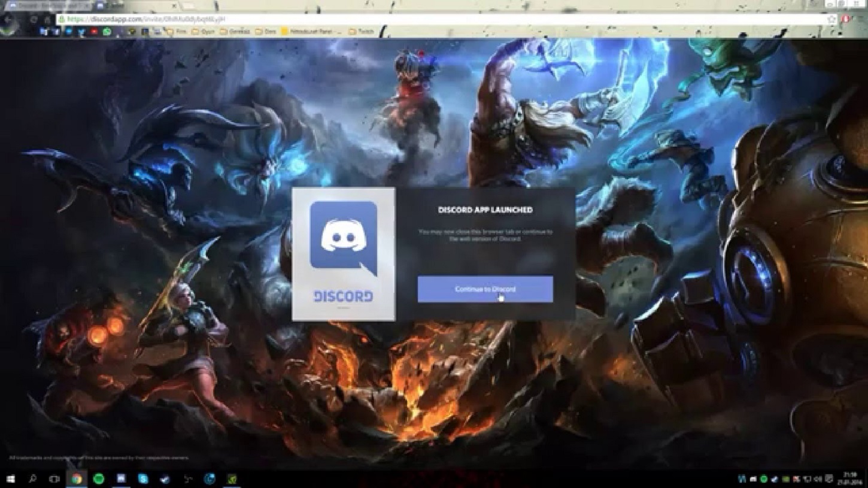Image resolution: width=868 pixels, height=488 pixels.
Task: Click the Continue to Discord button
Action: (485, 289)
